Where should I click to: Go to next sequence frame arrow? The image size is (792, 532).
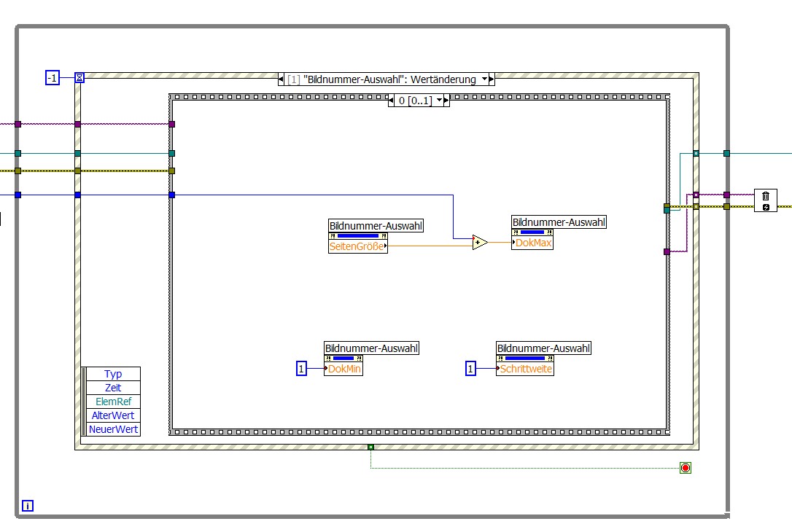446,101
